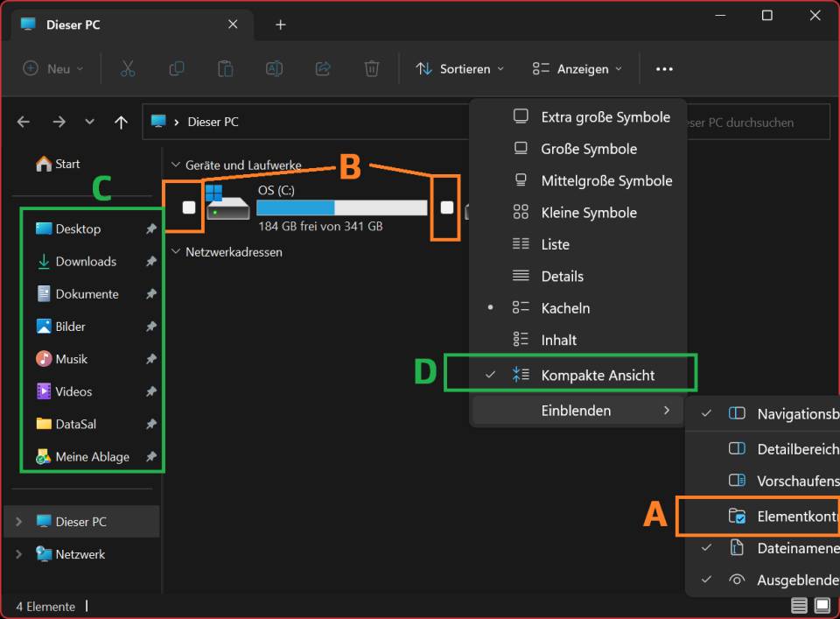
Task: Click the Copy icon in toolbar
Action: point(177,68)
